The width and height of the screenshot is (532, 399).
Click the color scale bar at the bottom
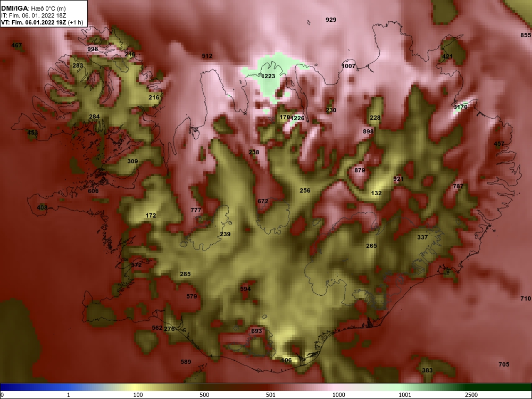(266, 387)
